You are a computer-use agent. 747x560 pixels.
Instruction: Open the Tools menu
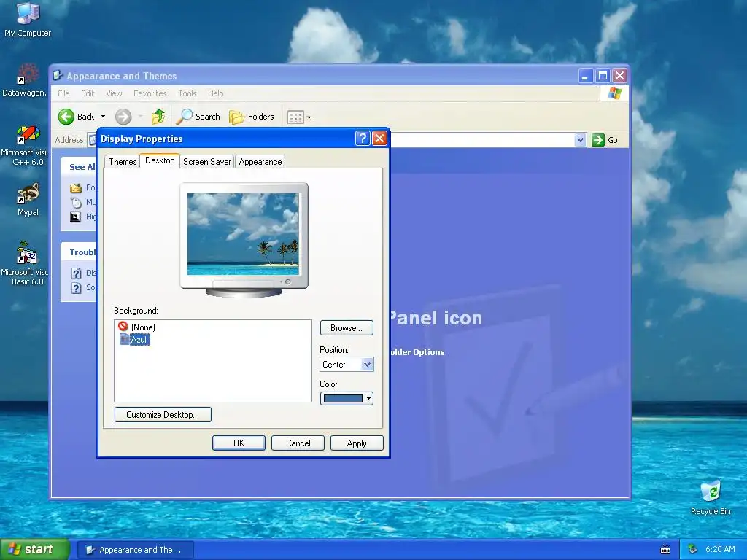point(187,93)
